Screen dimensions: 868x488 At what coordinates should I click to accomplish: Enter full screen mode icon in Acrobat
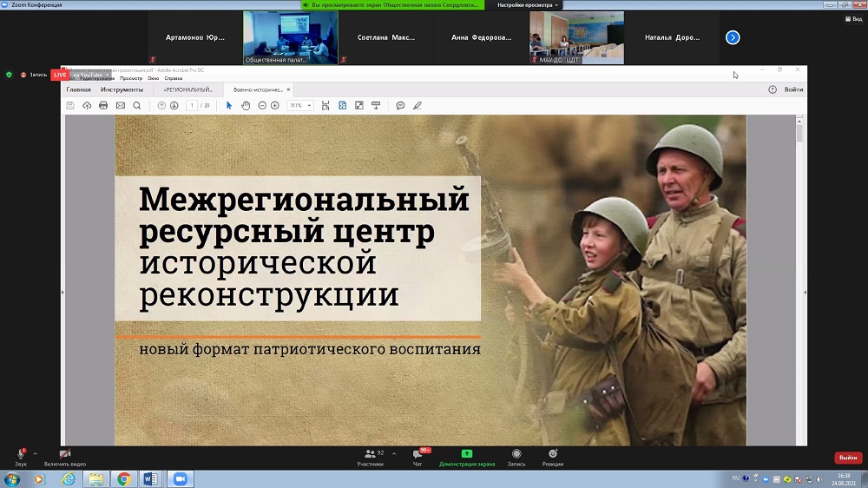(359, 105)
